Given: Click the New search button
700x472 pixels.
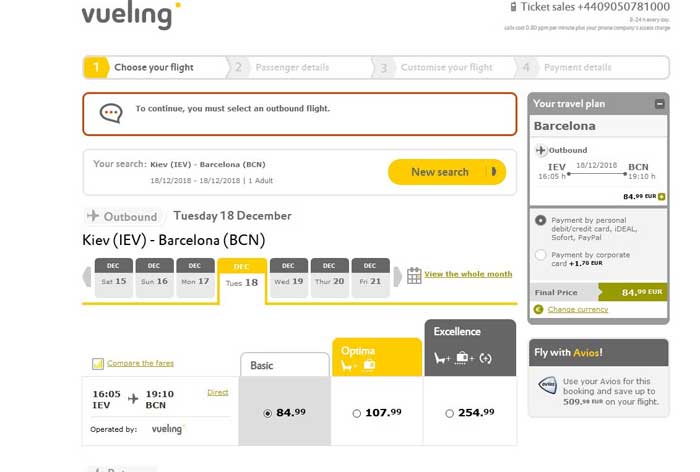Looking at the screenshot, I should coord(446,172).
